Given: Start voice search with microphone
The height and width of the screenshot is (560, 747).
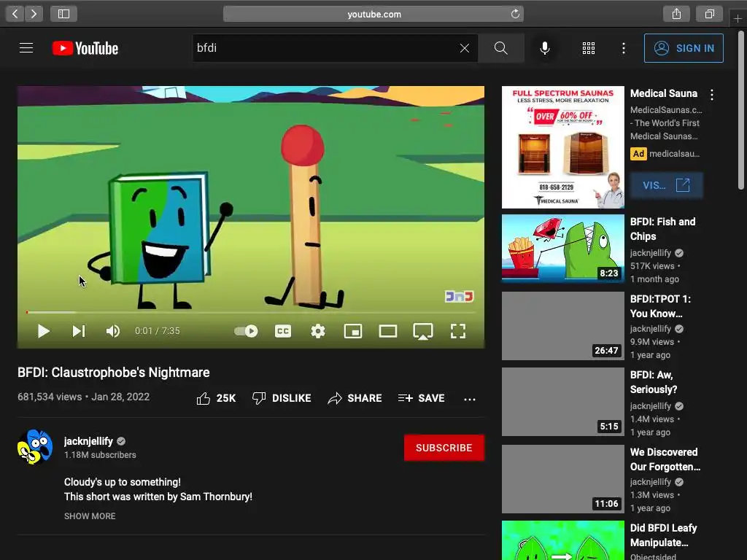Looking at the screenshot, I should point(544,48).
